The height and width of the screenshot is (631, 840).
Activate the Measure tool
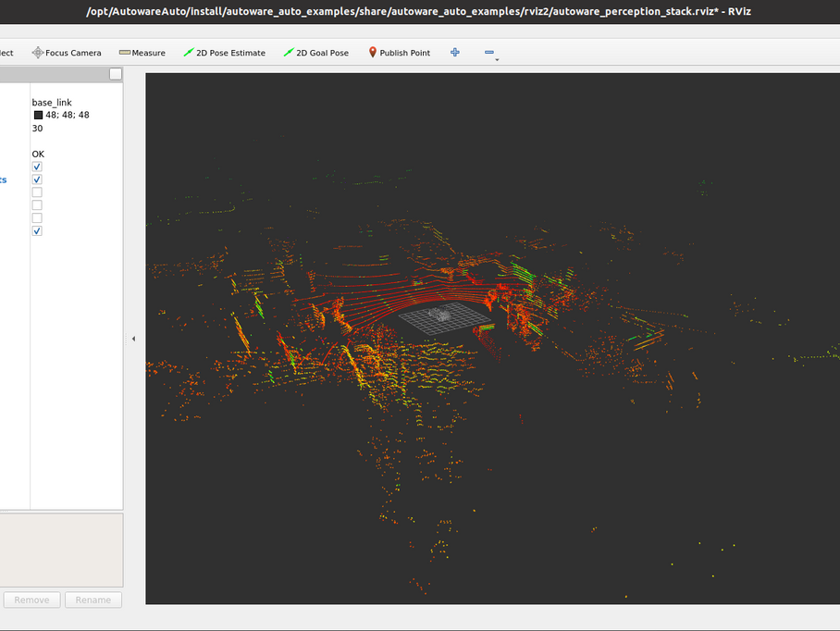142,53
